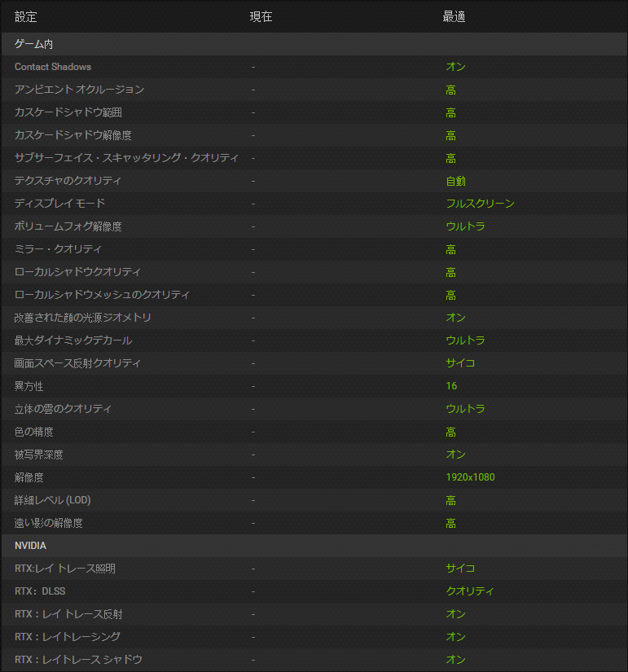The height and width of the screenshot is (672, 628).
Task: Select RTX: DLSS setting label
Action: [x=40, y=591]
